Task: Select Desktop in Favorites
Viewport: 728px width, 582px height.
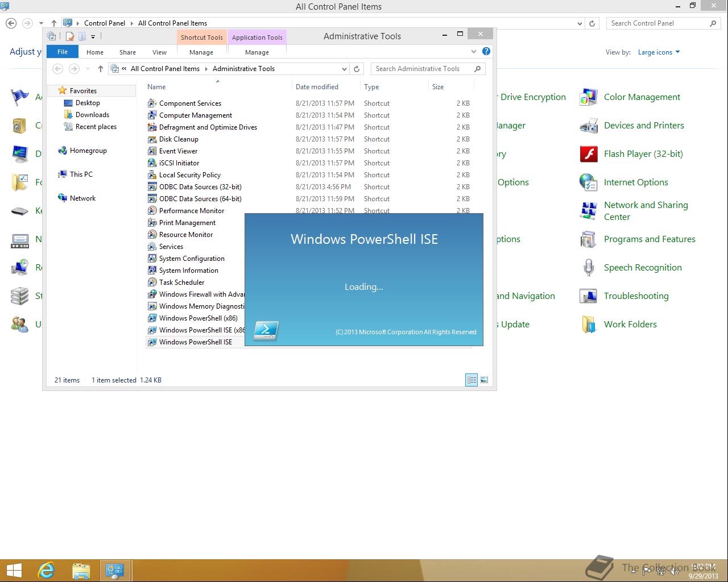Action: click(x=88, y=103)
